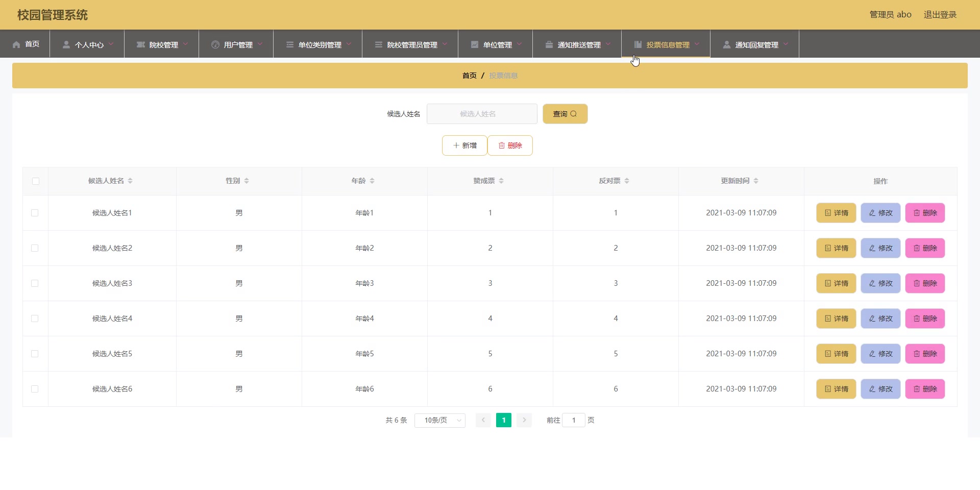Click the 退出登录 link
980x490 pixels.
coord(940,14)
